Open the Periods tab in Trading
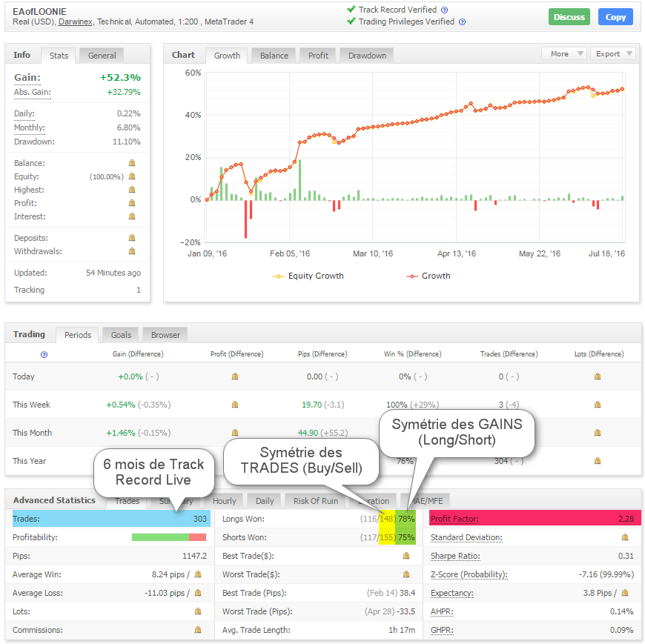This screenshot has height=644, width=645. (x=77, y=335)
